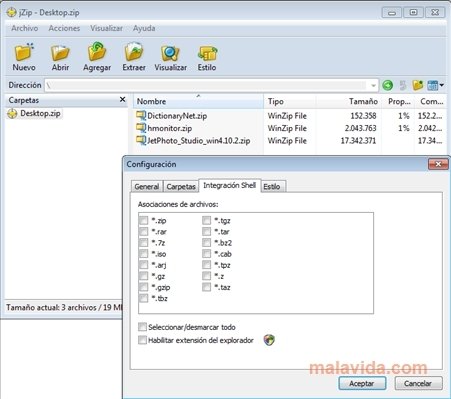Click the new folder icon in address bar

418,85
